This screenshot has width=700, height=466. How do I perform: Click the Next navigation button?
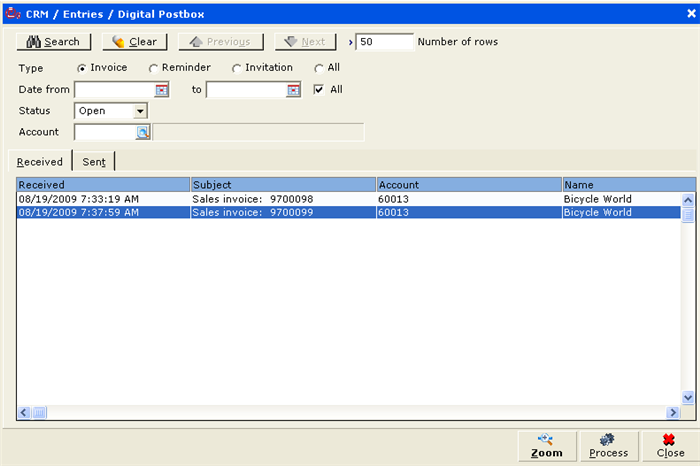pos(305,42)
